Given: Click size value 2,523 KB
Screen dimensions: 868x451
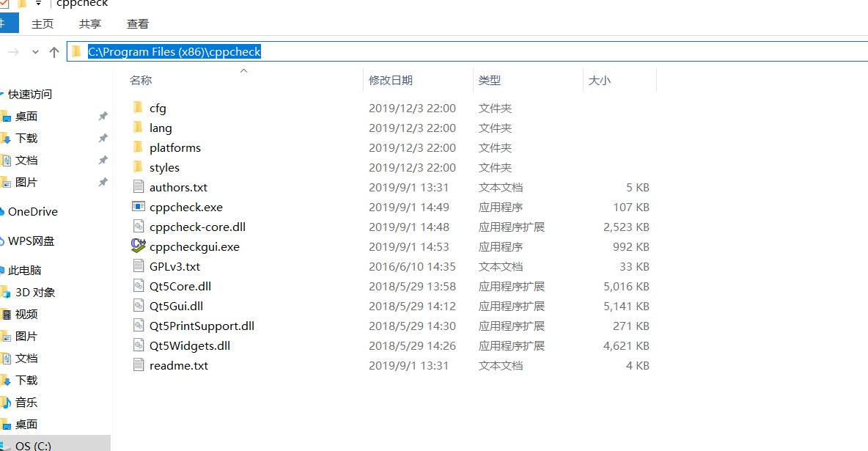Looking at the screenshot, I should tap(626, 227).
